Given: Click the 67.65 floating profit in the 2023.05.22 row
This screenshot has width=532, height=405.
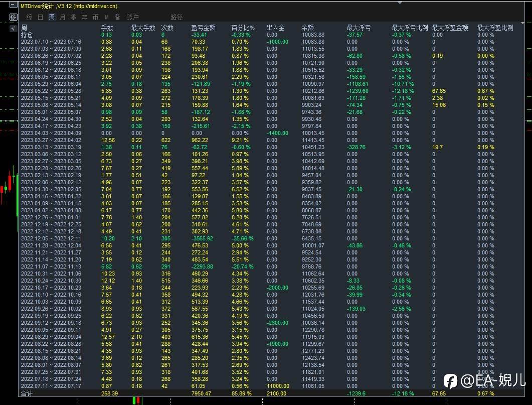Looking at the screenshot, I should tap(439, 91).
